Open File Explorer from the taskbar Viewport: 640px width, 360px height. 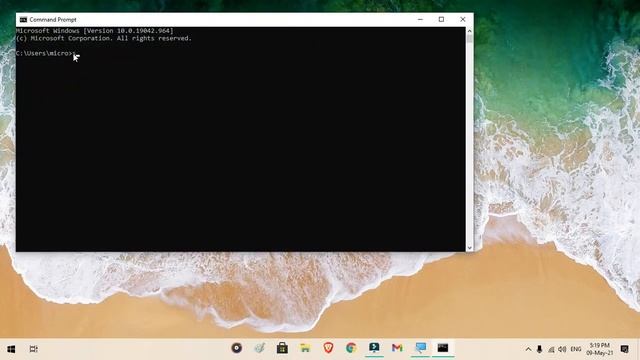(x=305, y=348)
